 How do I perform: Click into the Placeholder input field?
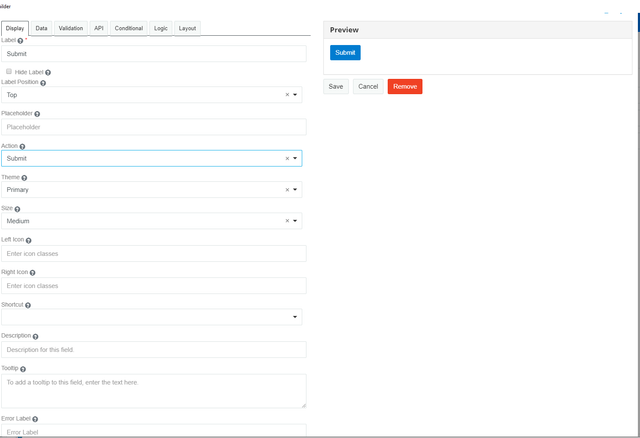154,127
